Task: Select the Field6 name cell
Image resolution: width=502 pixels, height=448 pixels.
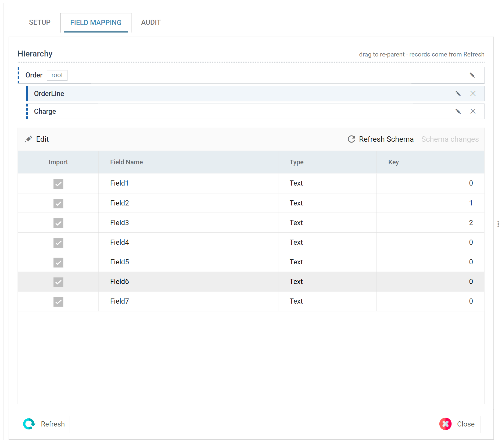Action: (x=188, y=282)
